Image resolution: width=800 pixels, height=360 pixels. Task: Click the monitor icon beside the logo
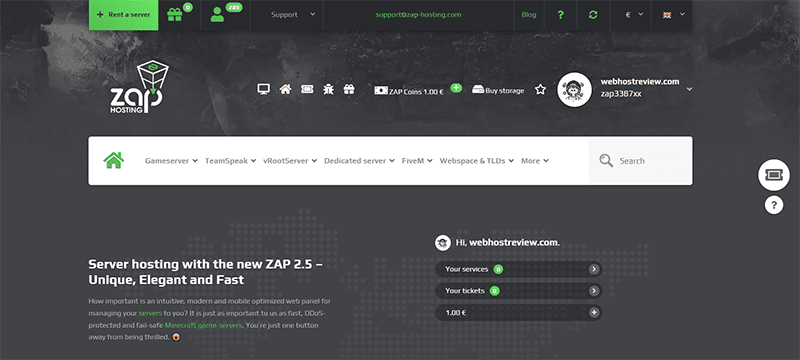263,89
